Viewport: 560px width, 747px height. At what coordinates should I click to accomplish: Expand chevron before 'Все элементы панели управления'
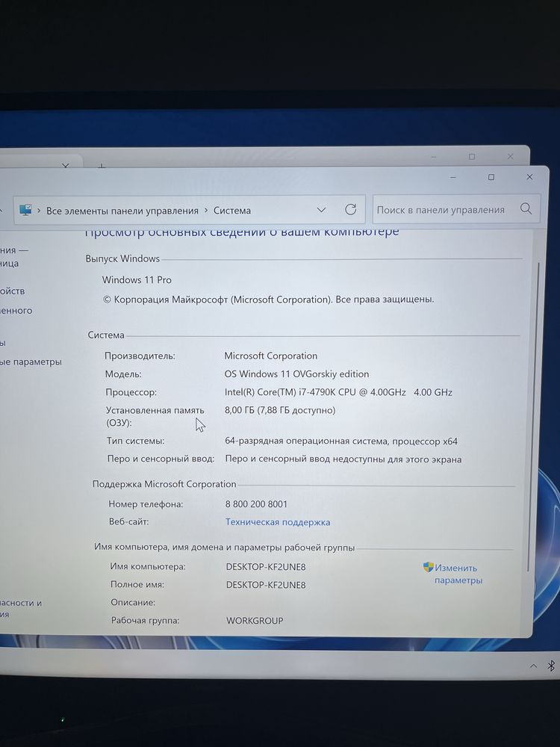[39, 210]
